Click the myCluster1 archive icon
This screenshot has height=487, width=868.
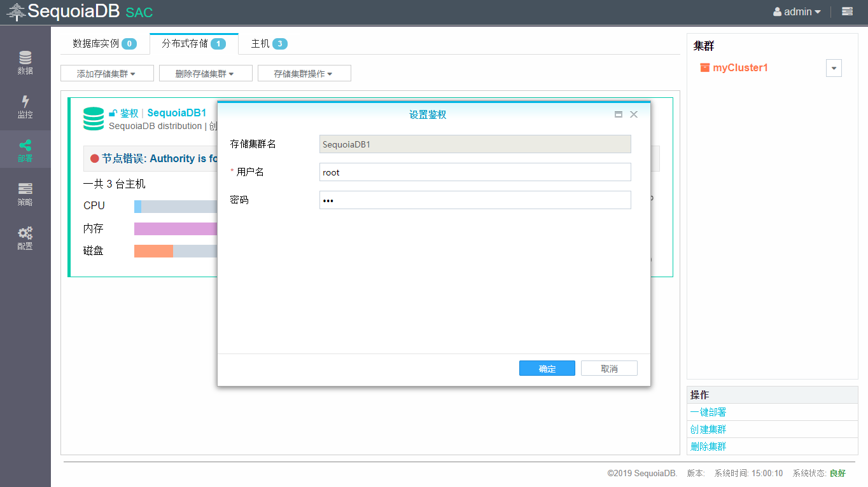[704, 67]
